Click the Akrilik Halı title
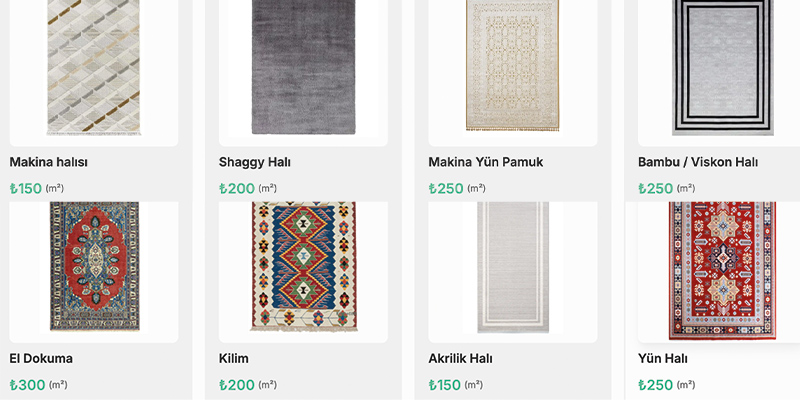 coord(460,359)
